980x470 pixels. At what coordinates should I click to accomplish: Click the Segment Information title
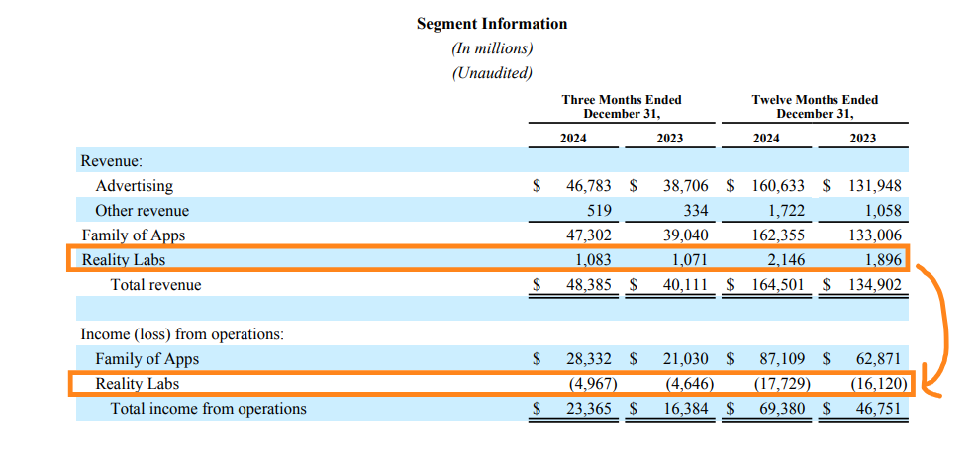coord(492,24)
